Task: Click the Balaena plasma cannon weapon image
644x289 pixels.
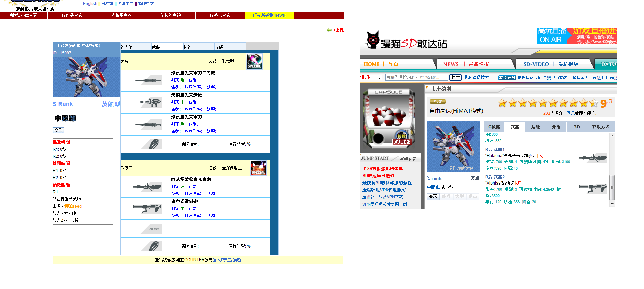Action: coord(593,158)
